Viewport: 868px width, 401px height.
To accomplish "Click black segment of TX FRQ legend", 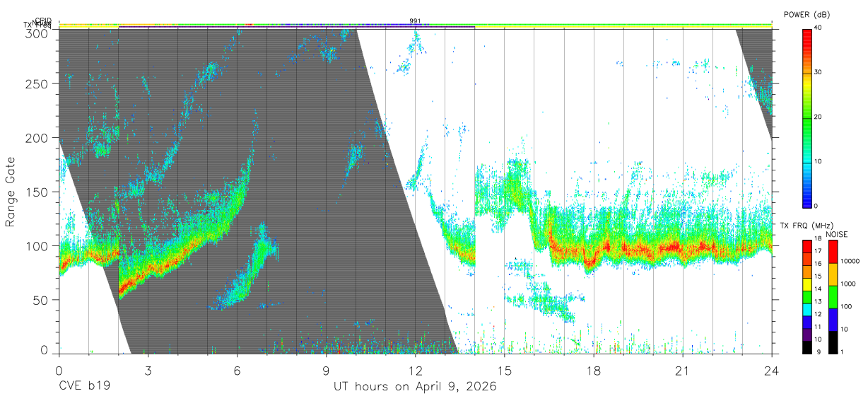I will click(x=807, y=347).
